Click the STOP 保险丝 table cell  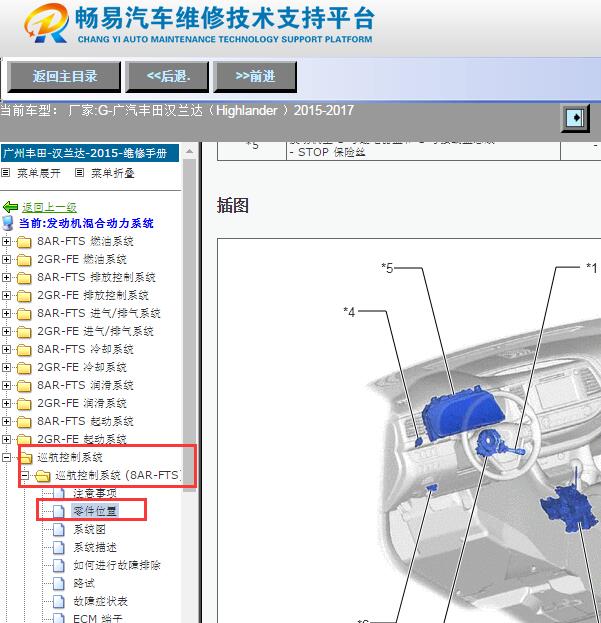click(423, 151)
